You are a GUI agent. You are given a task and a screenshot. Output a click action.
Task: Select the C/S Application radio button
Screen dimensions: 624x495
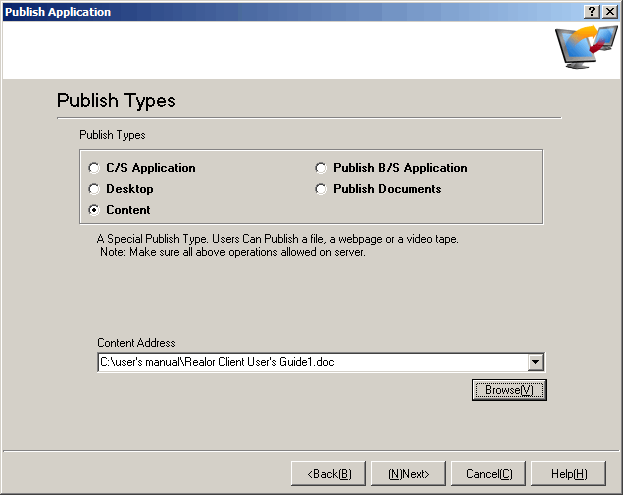(95, 168)
